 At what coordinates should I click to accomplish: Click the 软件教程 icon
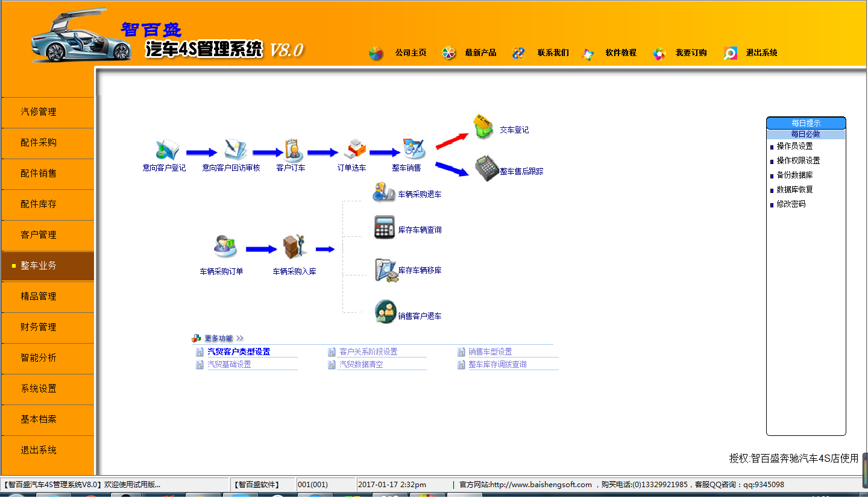pyautogui.click(x=588, y=54)
